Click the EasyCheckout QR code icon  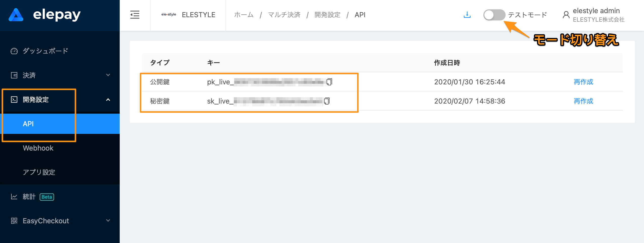click(14, 221)
